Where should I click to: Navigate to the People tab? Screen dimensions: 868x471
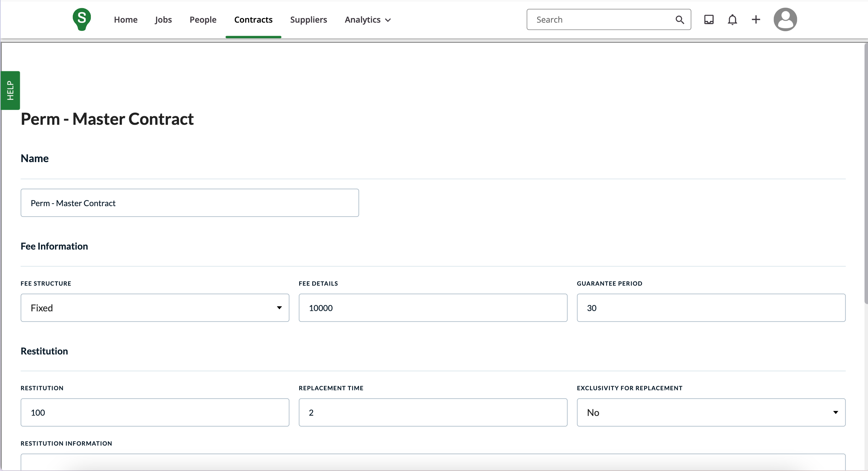[x=203, y=20]
